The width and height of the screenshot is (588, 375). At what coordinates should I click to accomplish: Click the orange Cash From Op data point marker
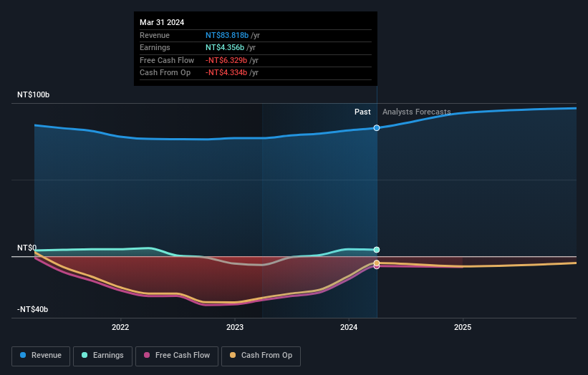pyautogui.click(x=377, y=263)
